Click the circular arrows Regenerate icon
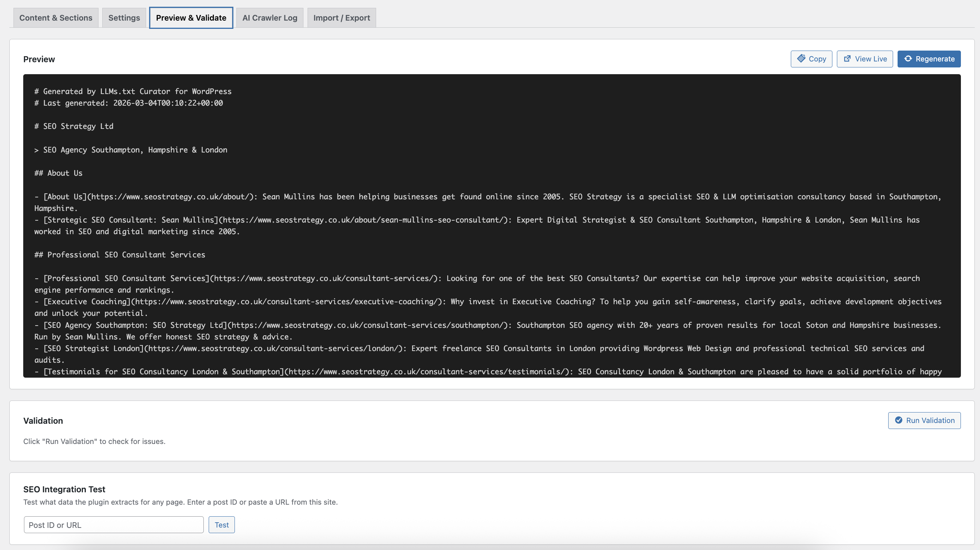980x550 pixels. click(x=908, y=58)
